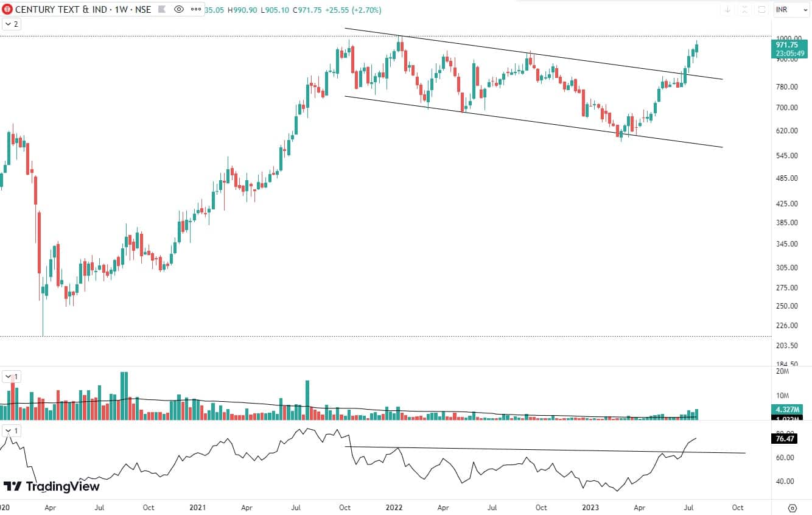The image size is (812, 515).
Task: Click the 2022 label on time axis
Action: point(394,506)
